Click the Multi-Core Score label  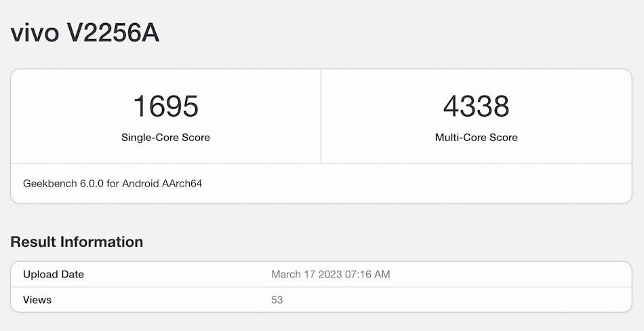pyautogui.click(x=476, y=137)
